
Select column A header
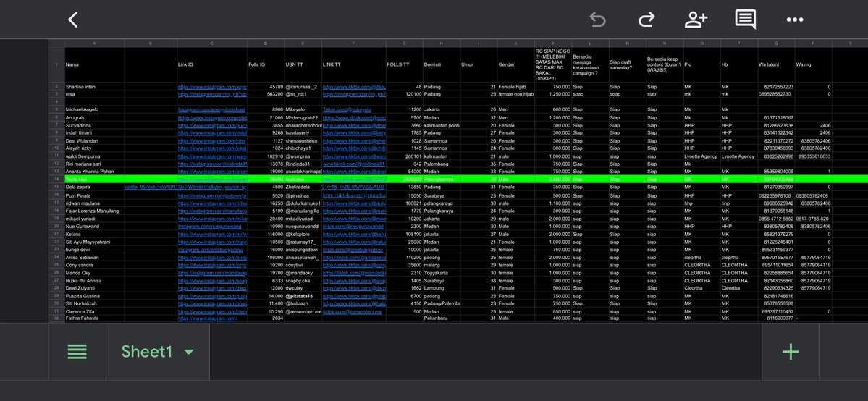click(94, 43)
